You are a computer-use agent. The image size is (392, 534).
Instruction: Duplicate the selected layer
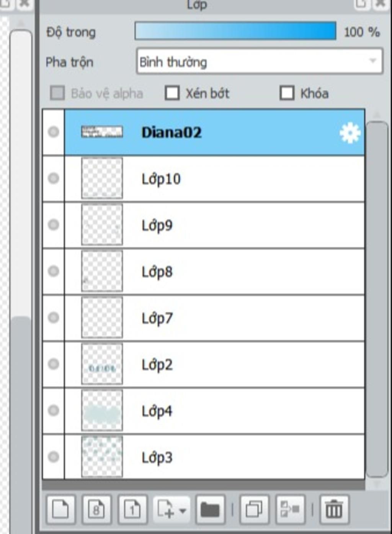254,509
